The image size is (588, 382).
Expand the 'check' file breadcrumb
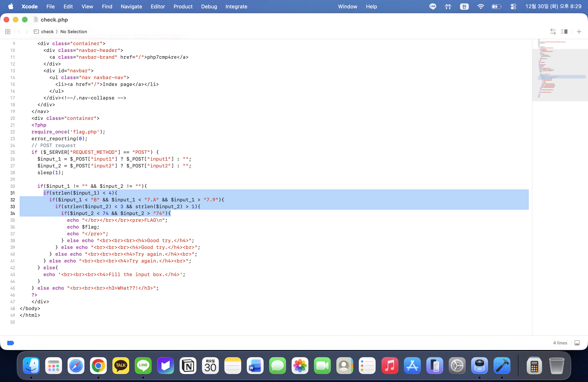47,32
